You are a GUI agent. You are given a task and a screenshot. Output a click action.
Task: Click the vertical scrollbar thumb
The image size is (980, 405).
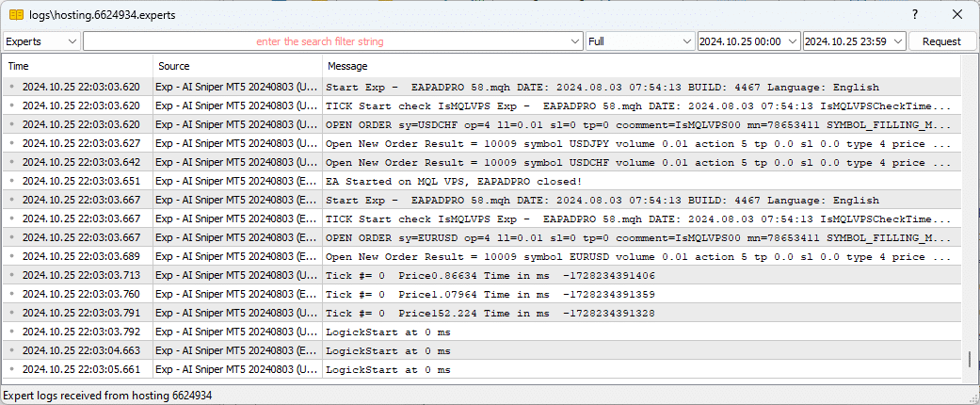(x=969, y=361)
